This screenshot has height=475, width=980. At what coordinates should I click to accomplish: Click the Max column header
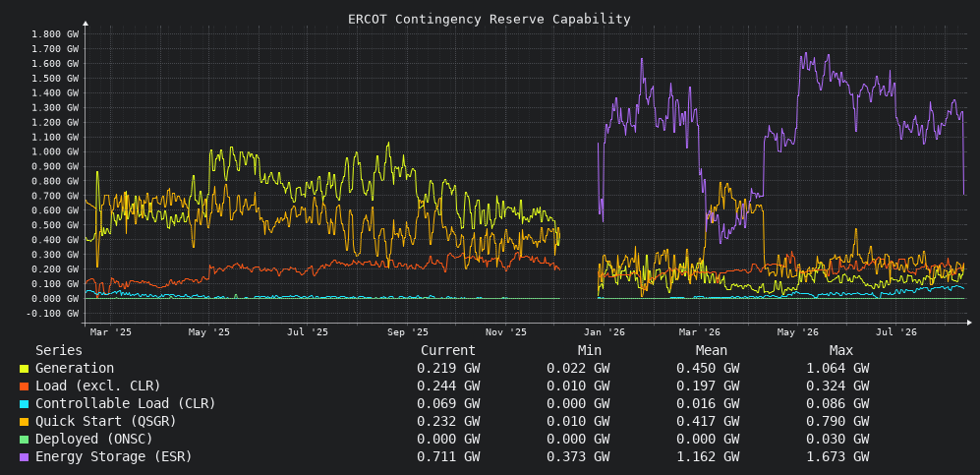coord(841,351)
